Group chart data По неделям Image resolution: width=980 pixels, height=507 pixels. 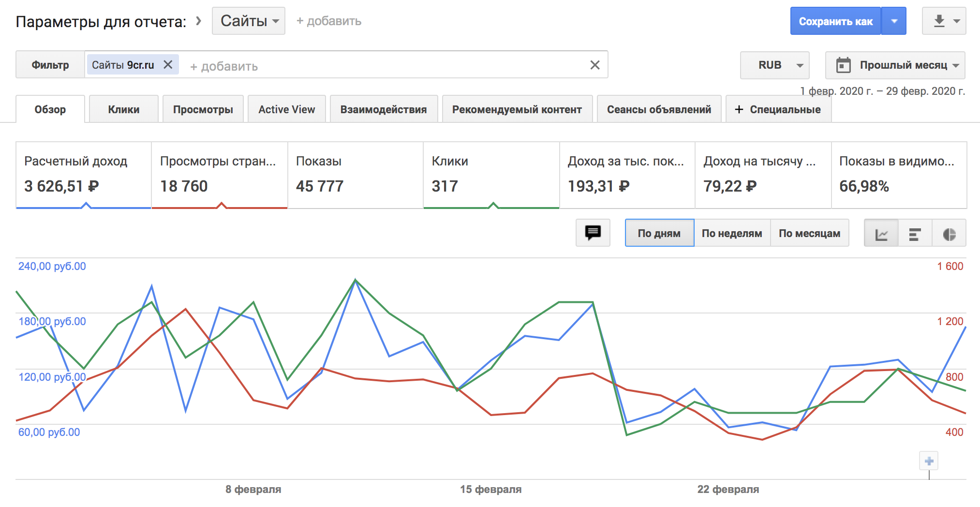(x=732, y=233)
